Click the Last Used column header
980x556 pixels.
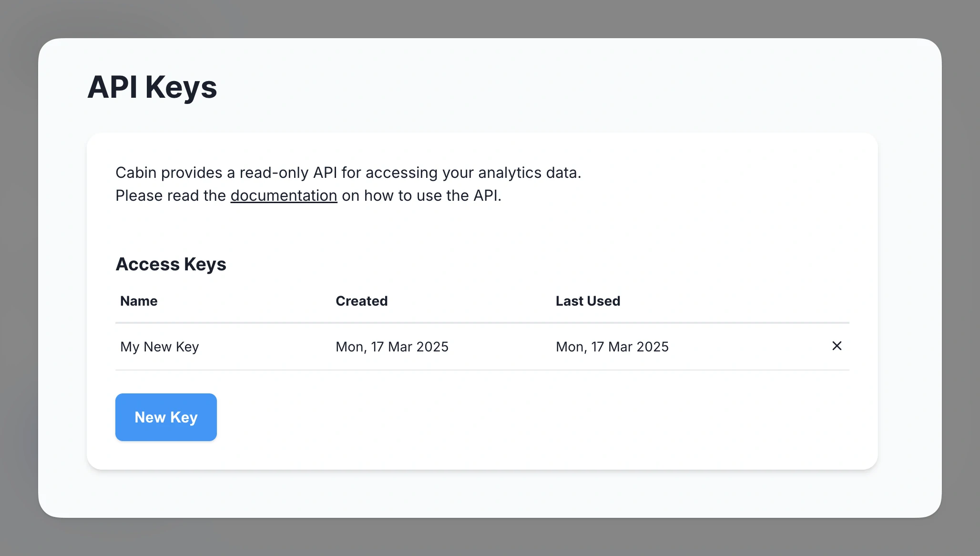coord(588,301)
